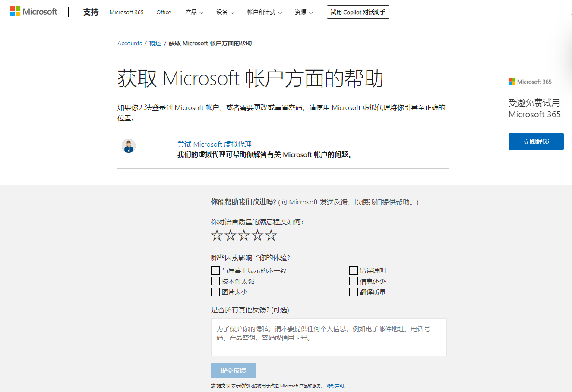Check the 图片太少 option

(x=215, y=292)
